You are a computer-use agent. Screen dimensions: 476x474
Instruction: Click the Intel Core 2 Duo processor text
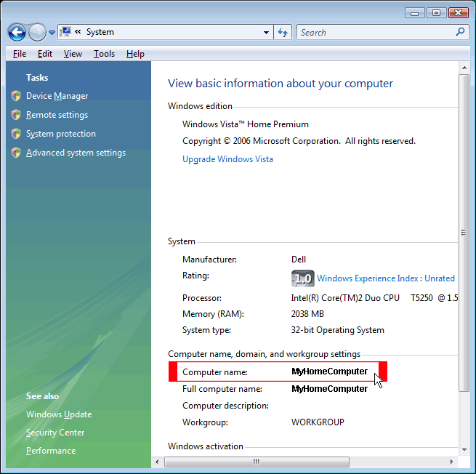click(x=374, y=298)
